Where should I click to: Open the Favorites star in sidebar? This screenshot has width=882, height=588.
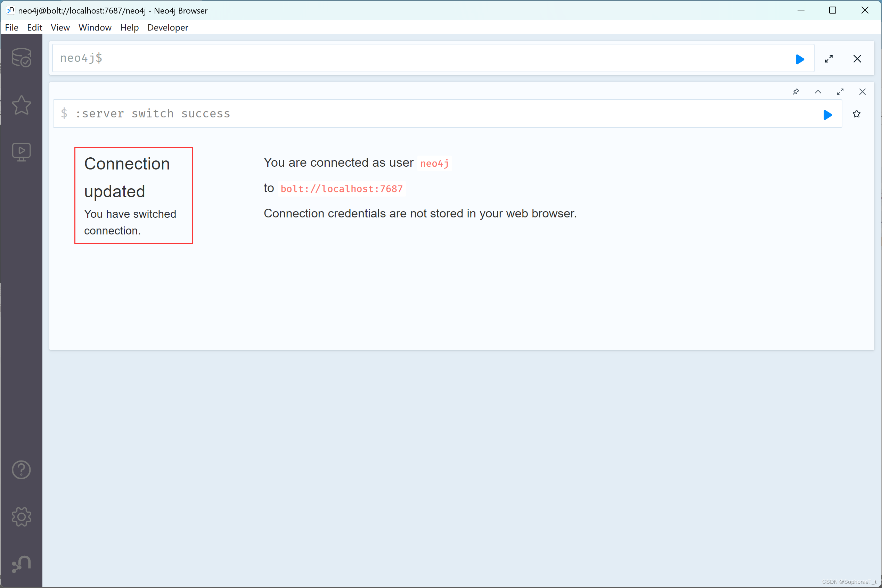coord(21,105)
